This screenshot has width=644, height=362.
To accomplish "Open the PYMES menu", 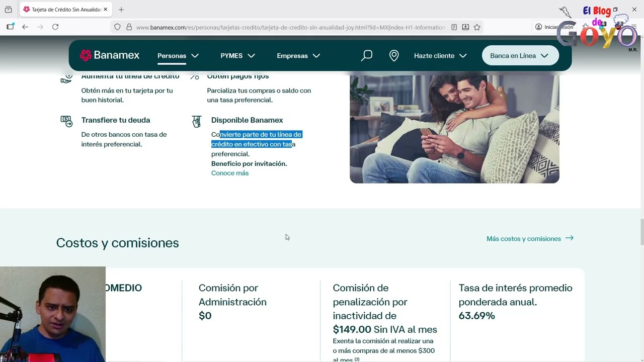I will (x=231, y=56).
